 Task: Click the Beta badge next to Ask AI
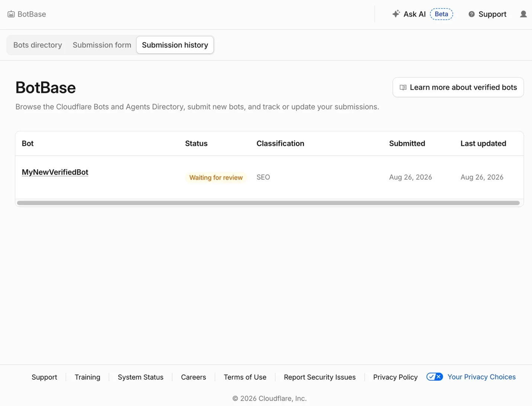(x=442, y=14)
